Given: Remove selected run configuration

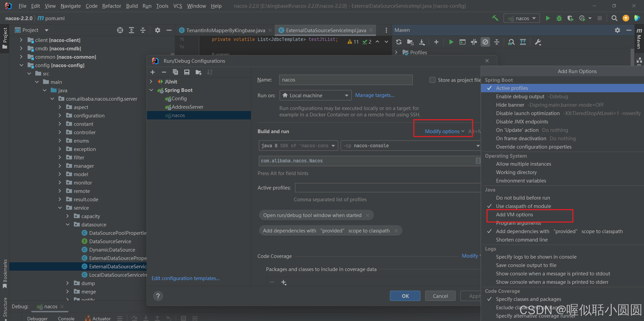Looking at the screenshot, I should (x=164, y=72).
